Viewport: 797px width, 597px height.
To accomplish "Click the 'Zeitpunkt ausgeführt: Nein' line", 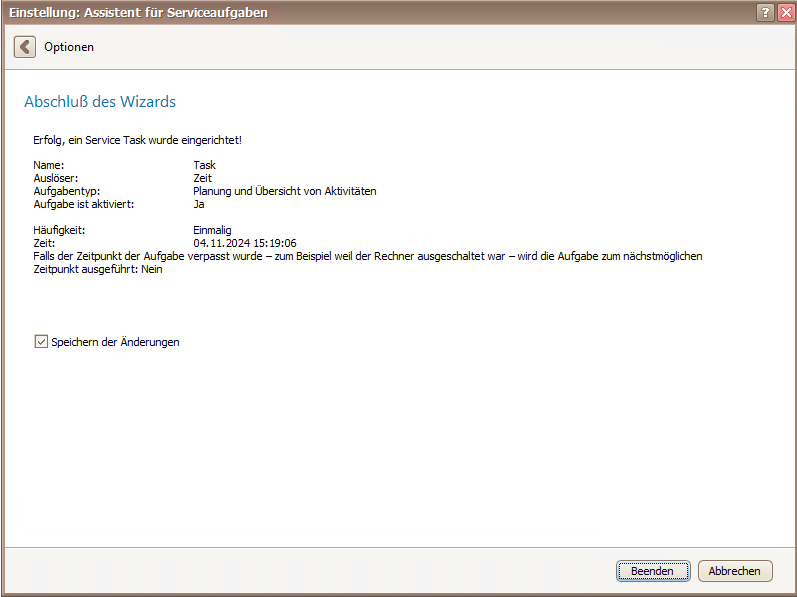I will click(x=98, y=269).
